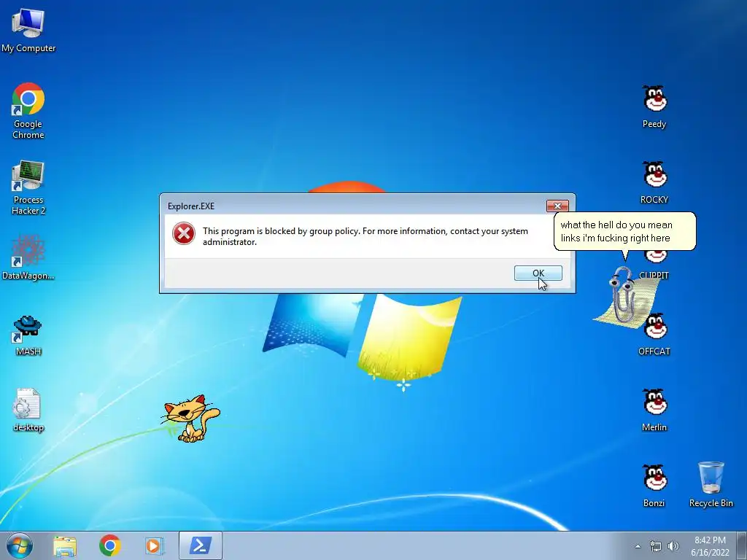Click the blocked by group policy message
This screenshot has width=747, height=560.
(x=365, y=236)
